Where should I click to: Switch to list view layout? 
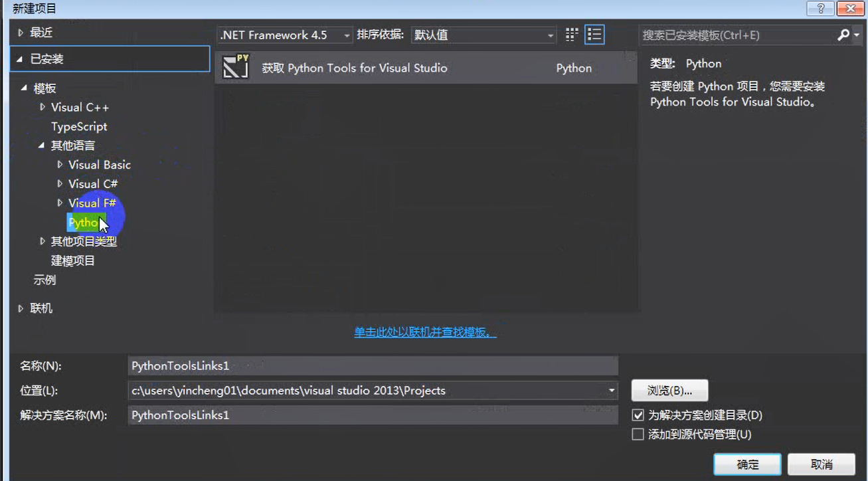coord(594,35)
